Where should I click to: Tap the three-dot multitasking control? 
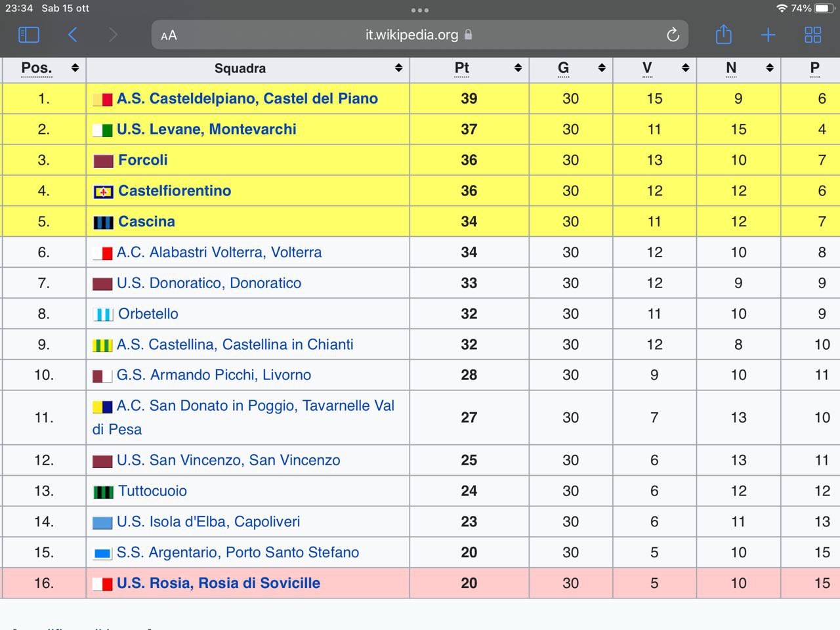pos(420,10)
